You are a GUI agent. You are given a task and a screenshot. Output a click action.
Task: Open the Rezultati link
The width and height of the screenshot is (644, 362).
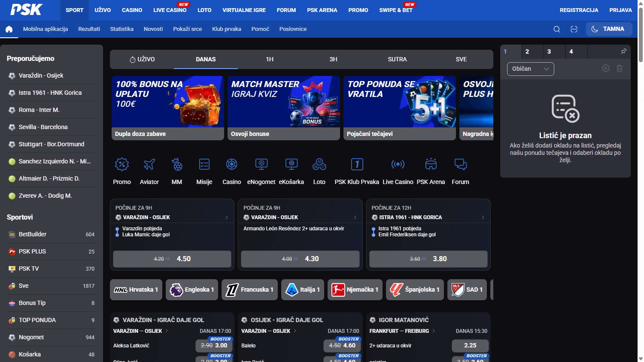[x=89, y=29]
